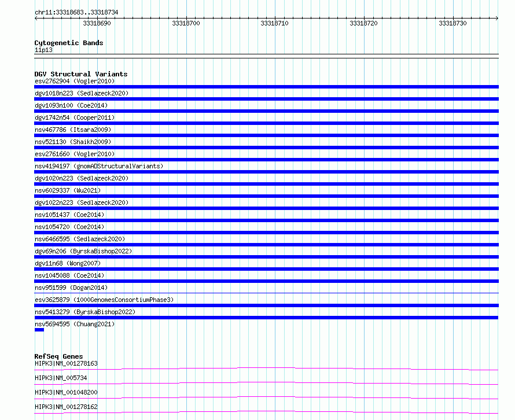Select variant nsv1045088 (Coe2014)
The width and height of the screenshot is (515, 420).
tap(69, 275)
